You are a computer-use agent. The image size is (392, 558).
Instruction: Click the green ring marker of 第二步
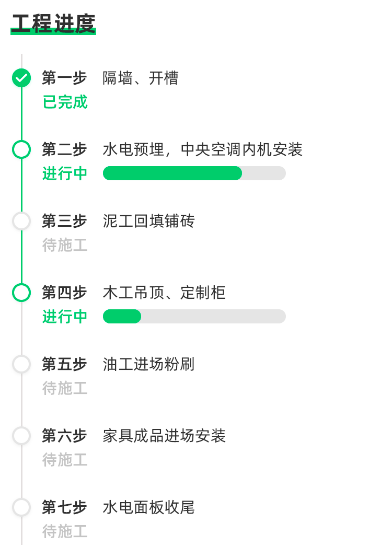(x=21, y=149)
